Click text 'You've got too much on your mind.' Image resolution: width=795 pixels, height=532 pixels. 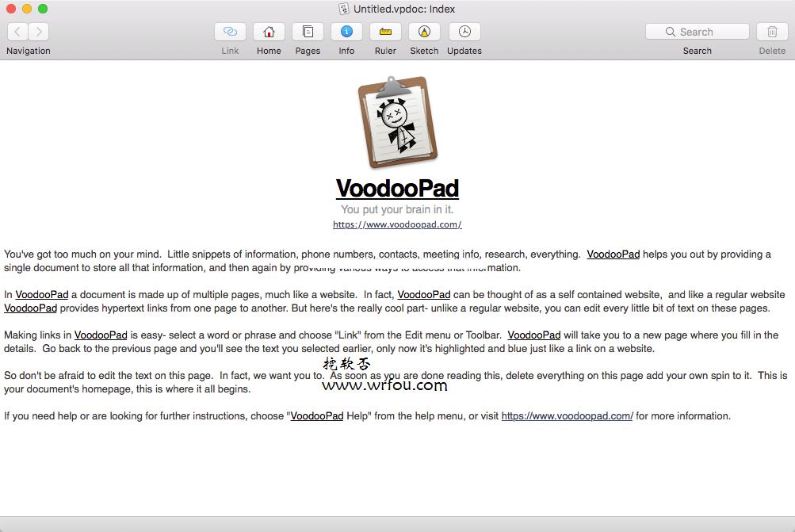click(x=82, y=254)
